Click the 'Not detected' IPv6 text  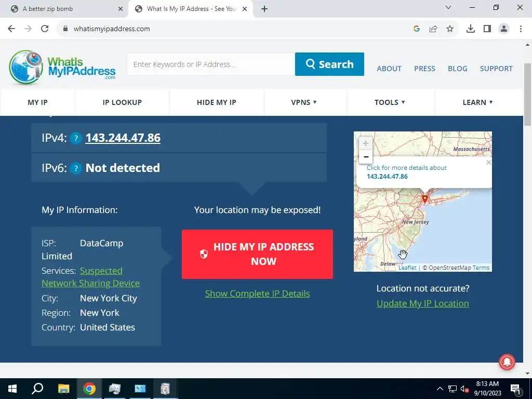point(123,168)
